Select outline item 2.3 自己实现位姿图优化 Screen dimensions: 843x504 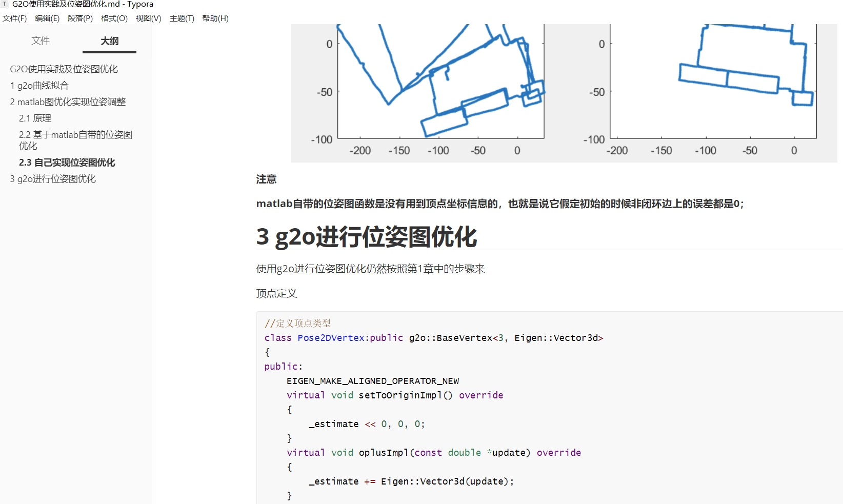click(x=68, y=163)
